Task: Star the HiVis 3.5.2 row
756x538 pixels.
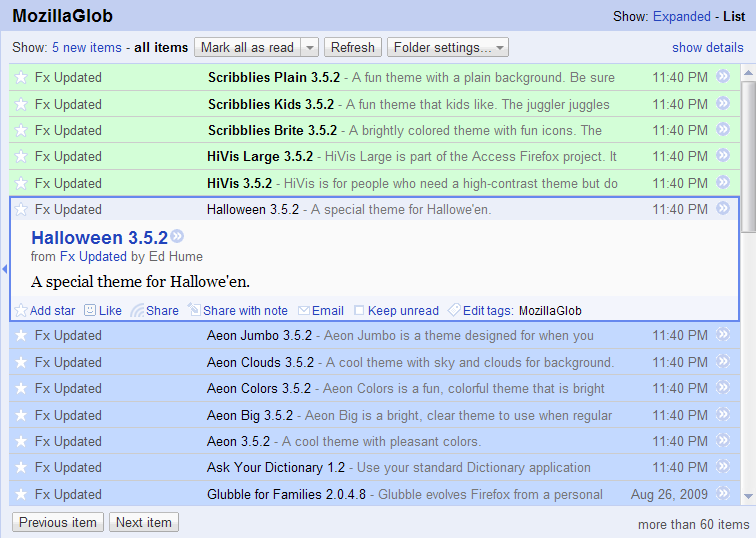Action: [x=21, y=183]
